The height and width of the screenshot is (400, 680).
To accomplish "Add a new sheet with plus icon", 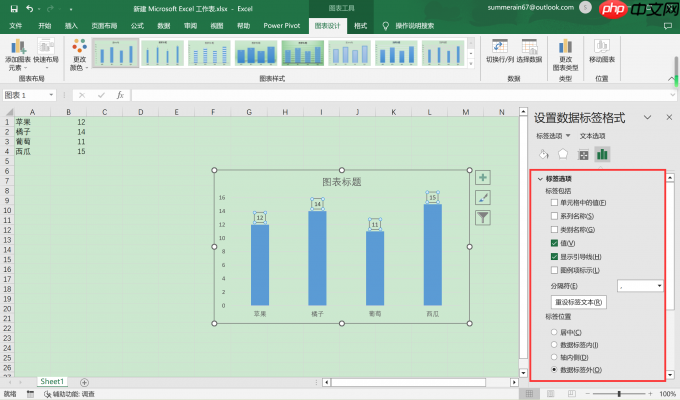I will coord(85,382).
